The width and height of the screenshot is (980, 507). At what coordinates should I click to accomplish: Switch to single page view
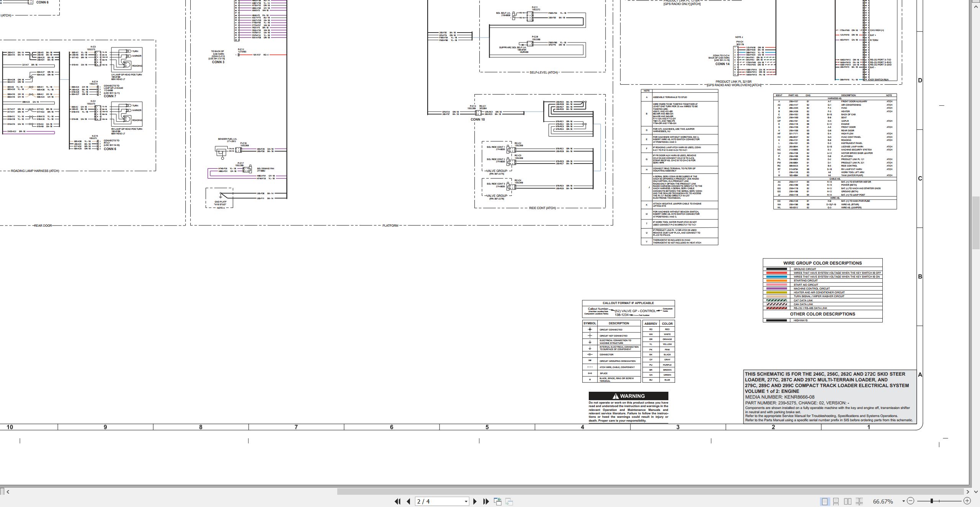click(825, 501)
